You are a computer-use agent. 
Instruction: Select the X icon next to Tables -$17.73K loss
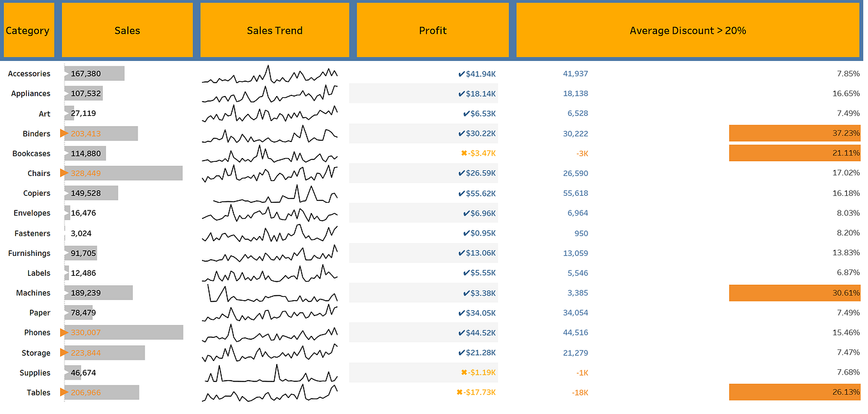(459, 392)
